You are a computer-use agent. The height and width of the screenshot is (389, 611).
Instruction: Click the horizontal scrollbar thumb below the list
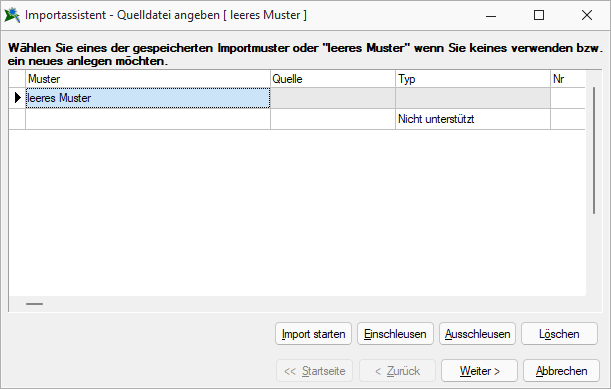tap(35, 304)
